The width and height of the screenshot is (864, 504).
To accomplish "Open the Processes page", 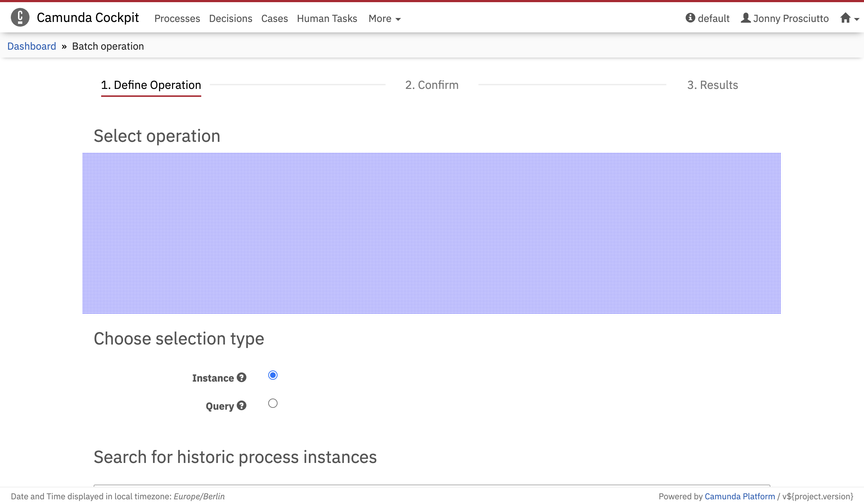I will point(177,18).
